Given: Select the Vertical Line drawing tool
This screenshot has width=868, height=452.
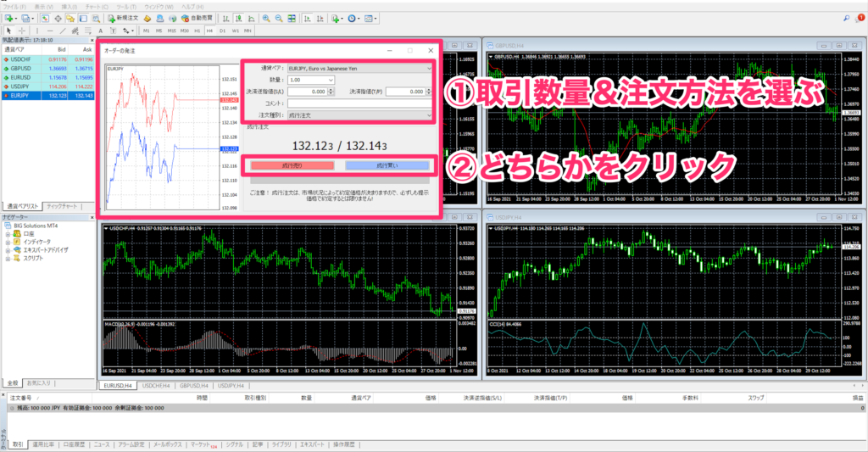Looking at the screenshot, I should pos(37,31).
